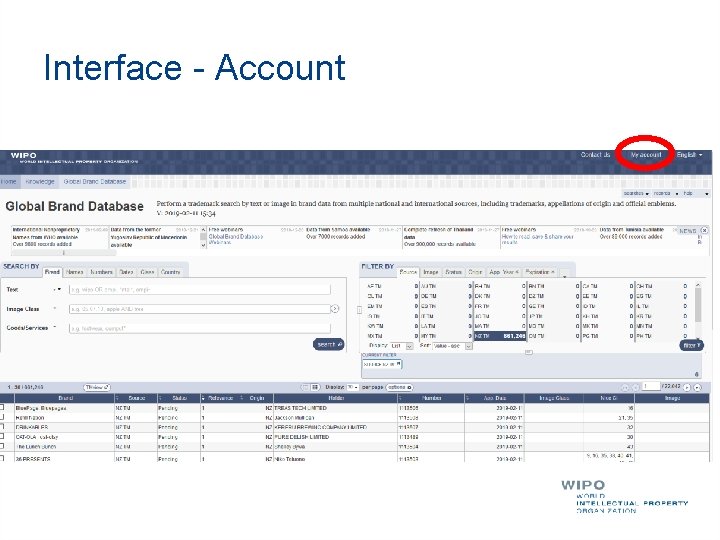
Task: Select the Source filter tab
Action: 408,272
